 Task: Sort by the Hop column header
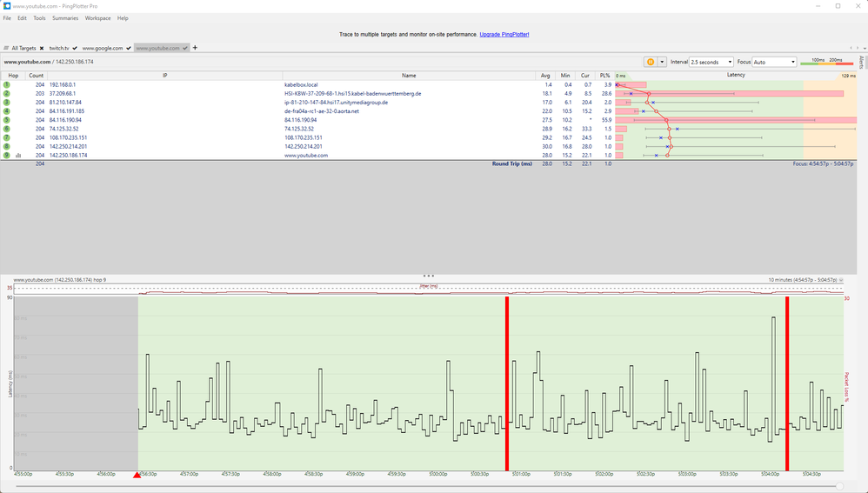(x=13, y=76)
